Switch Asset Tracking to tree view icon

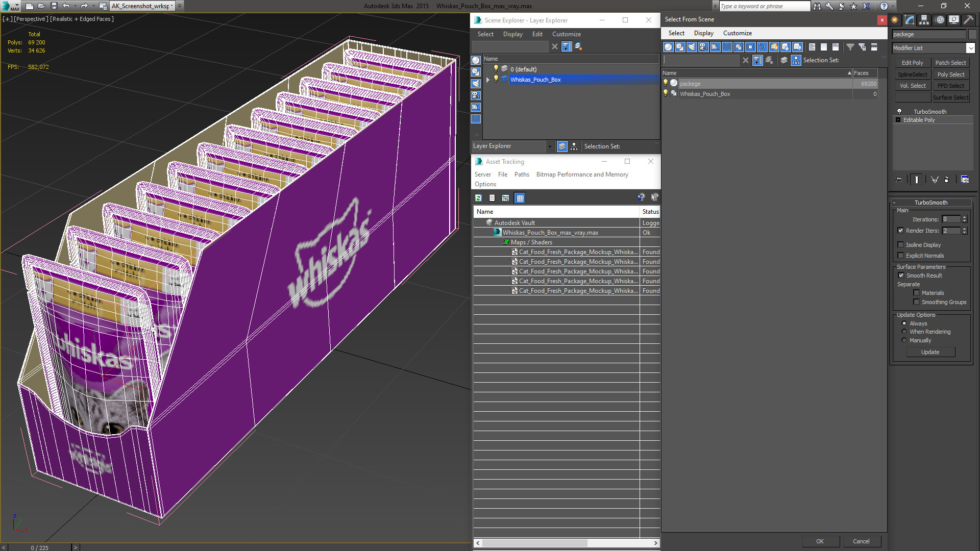[x=505, y=198]
